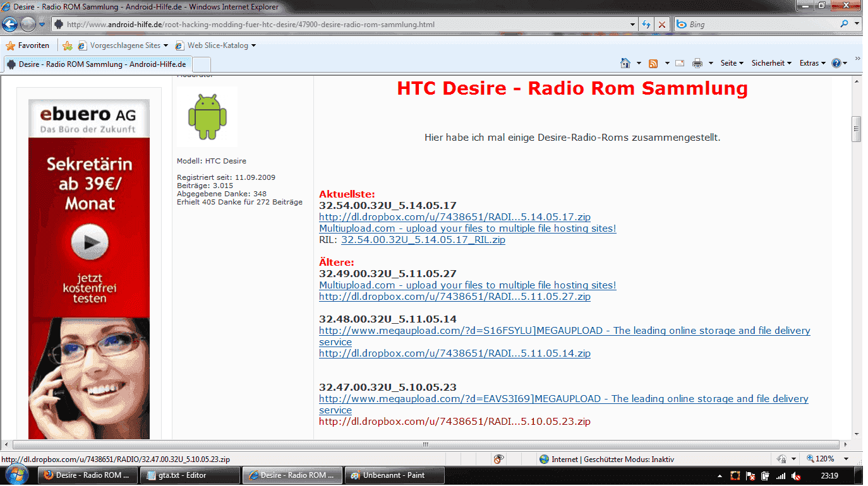The height and width of the screenshot is (486, 868).
Task: Open the Extras menu
Action: pos(812,63)
